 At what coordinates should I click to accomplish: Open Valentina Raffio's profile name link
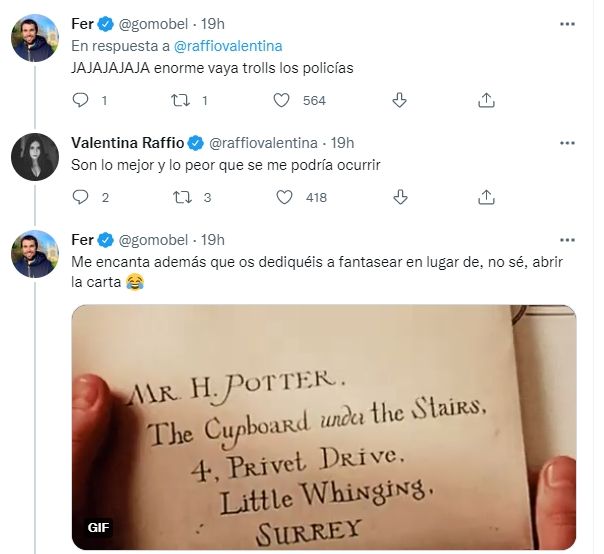(128, 143)
